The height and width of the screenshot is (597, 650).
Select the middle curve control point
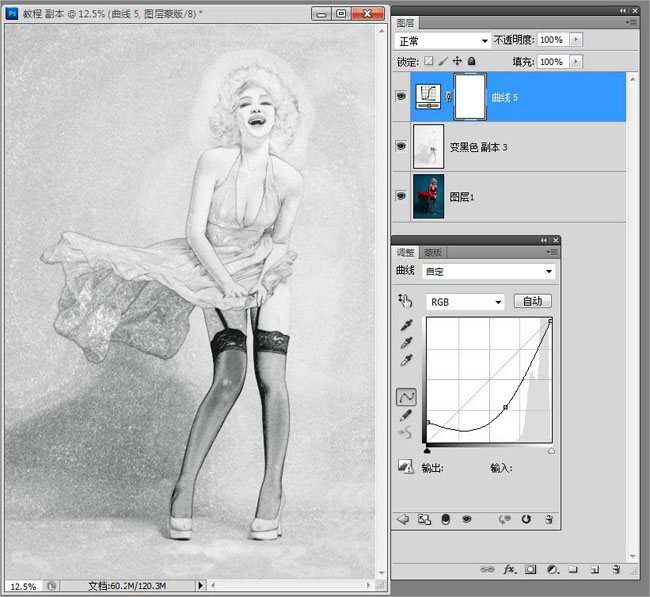pyautogui.click(x=505, y=408)
